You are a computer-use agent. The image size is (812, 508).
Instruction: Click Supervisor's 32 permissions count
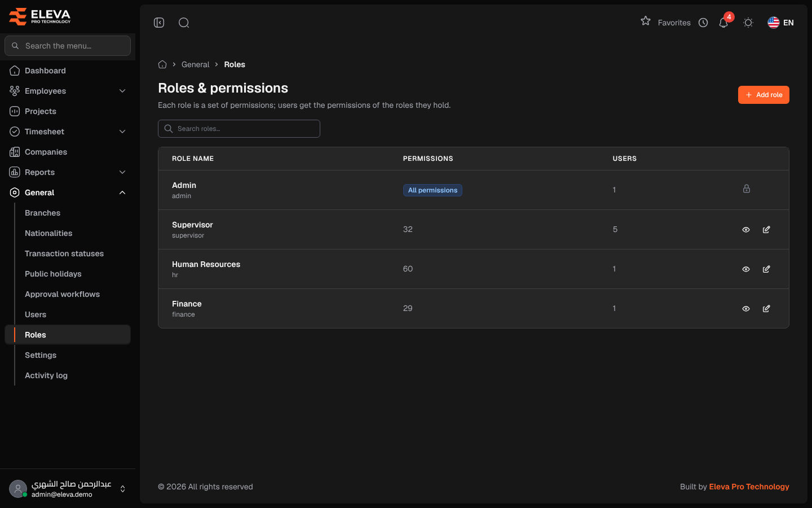(x=408, y=229)
